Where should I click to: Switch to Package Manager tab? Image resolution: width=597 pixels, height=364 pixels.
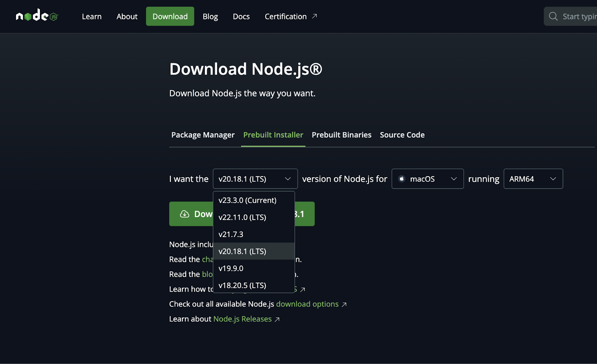tap(203, 135)
